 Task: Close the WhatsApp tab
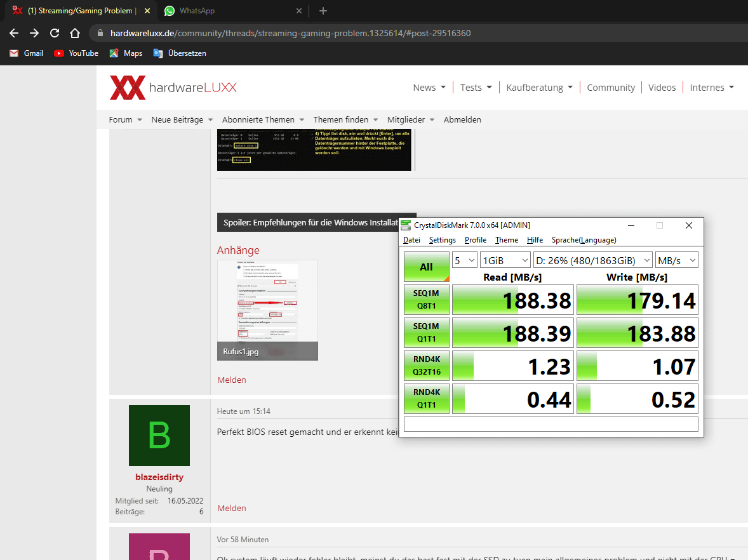298,11
